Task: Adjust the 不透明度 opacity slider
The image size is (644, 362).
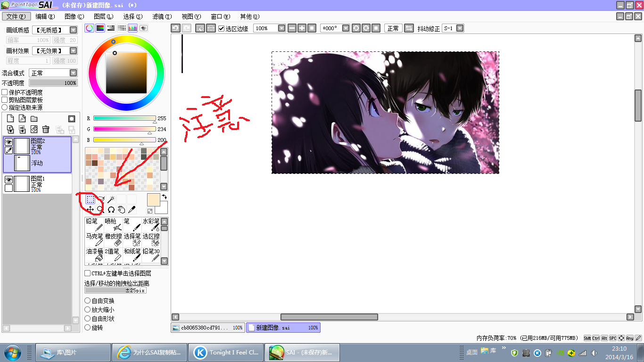Action: (53, 83)
